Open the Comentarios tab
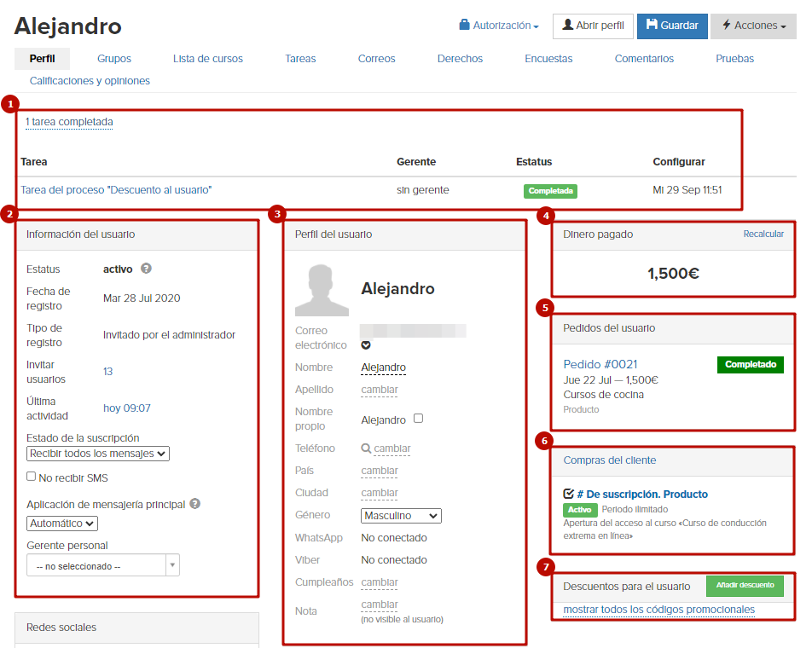The width and height of the screenshot is (812, 648). point(644,59)
